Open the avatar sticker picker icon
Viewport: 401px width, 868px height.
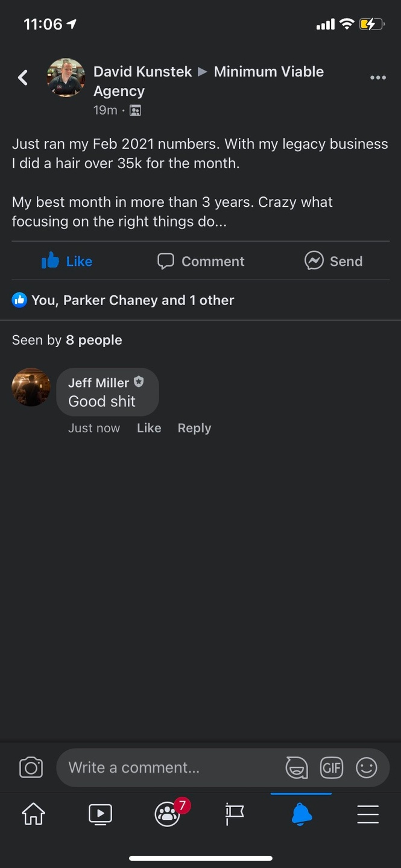296,767
